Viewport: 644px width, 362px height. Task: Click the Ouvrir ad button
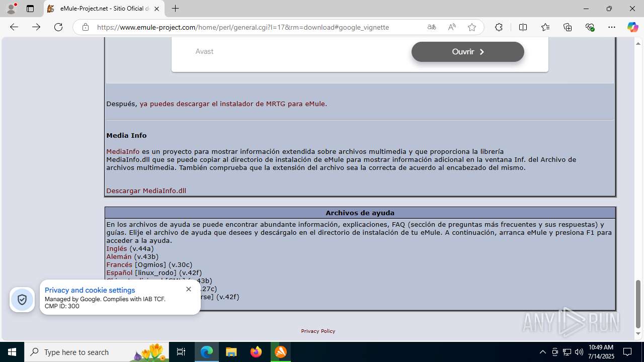[x=468, y=52]
